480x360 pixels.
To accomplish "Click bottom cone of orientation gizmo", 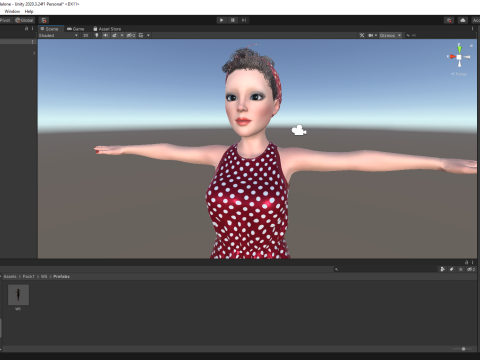I will [459, 64].
